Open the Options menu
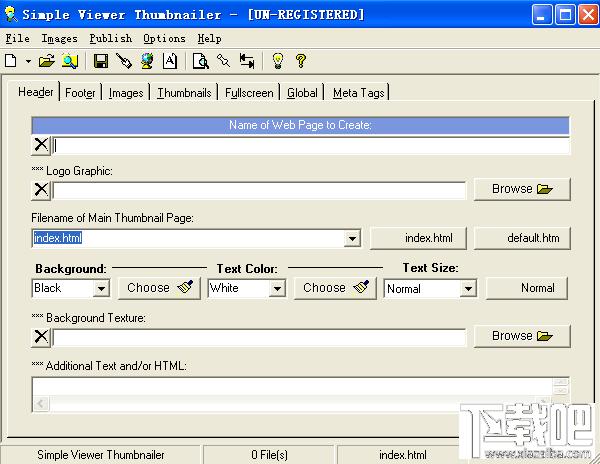Screen dimensions: 600x464 click(x=164, y=39)
